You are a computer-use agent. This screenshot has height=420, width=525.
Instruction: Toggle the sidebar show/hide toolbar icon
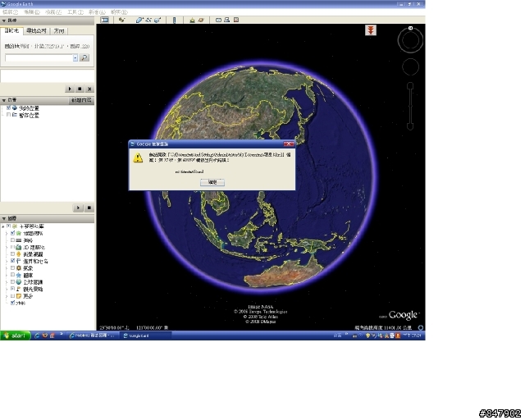click(105, 20)
